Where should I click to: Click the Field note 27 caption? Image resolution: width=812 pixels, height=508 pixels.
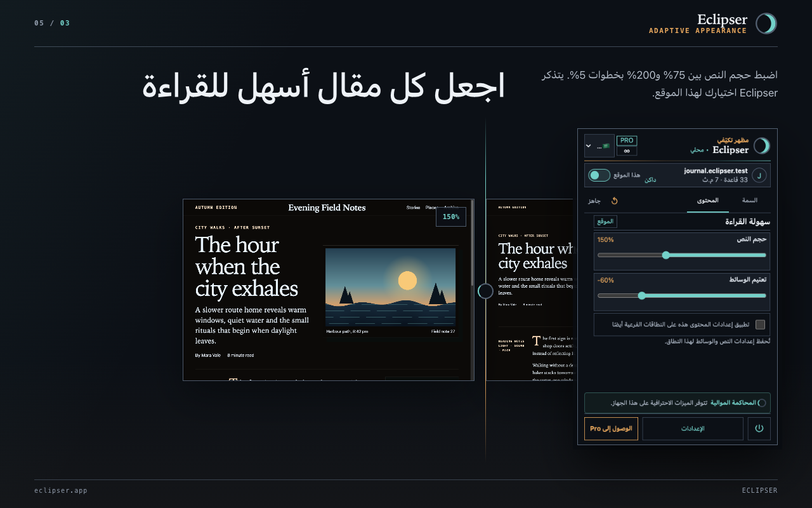tap(443, 331)
